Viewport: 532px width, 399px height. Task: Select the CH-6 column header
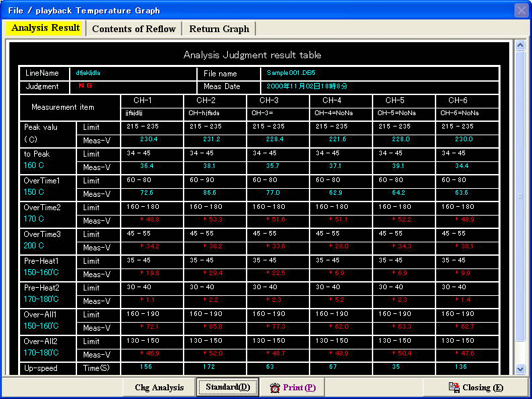[458, 100]
